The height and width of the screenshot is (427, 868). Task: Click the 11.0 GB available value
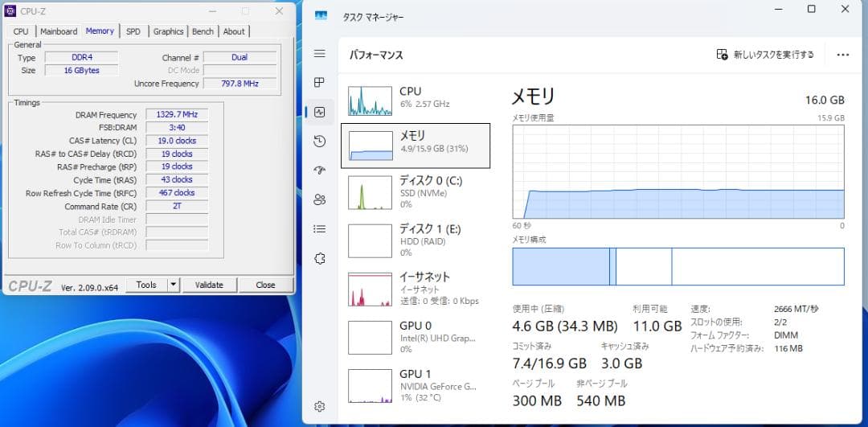point(657,326)
